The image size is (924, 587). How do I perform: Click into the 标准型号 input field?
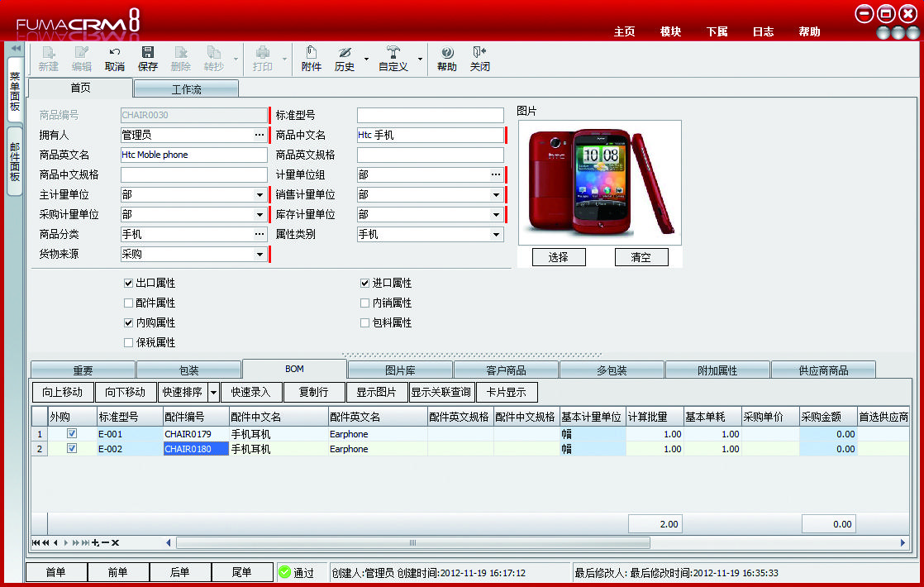430,115
